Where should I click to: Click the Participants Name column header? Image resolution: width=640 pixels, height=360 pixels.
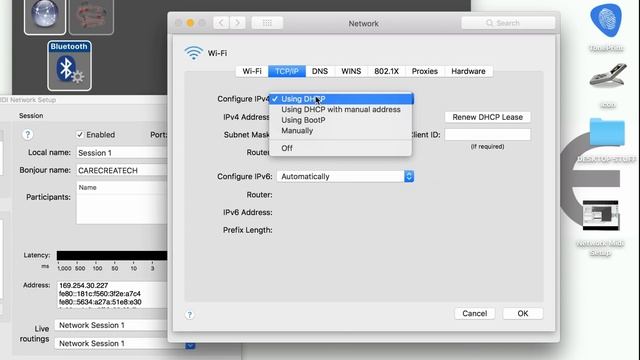click(122, 187)
